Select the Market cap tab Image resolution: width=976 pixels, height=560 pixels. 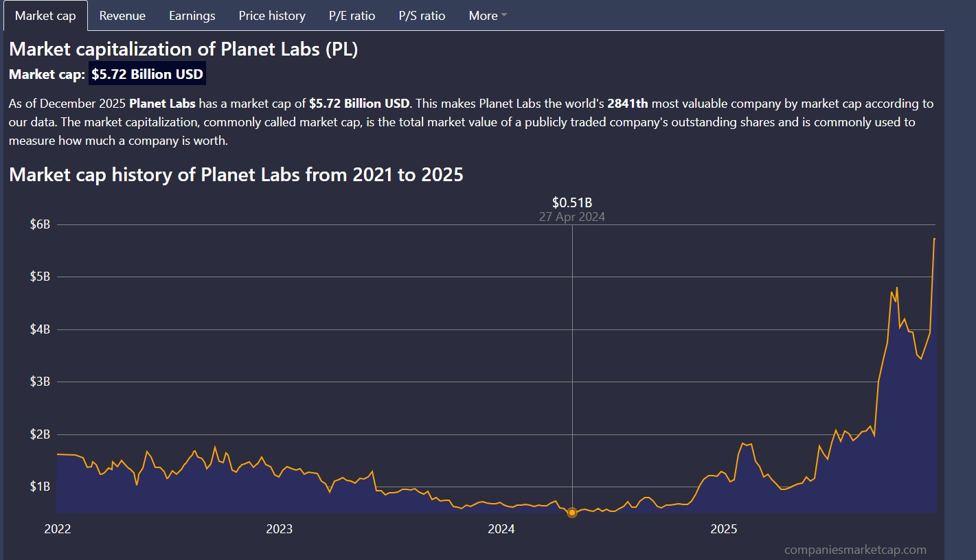coord(45,16)
